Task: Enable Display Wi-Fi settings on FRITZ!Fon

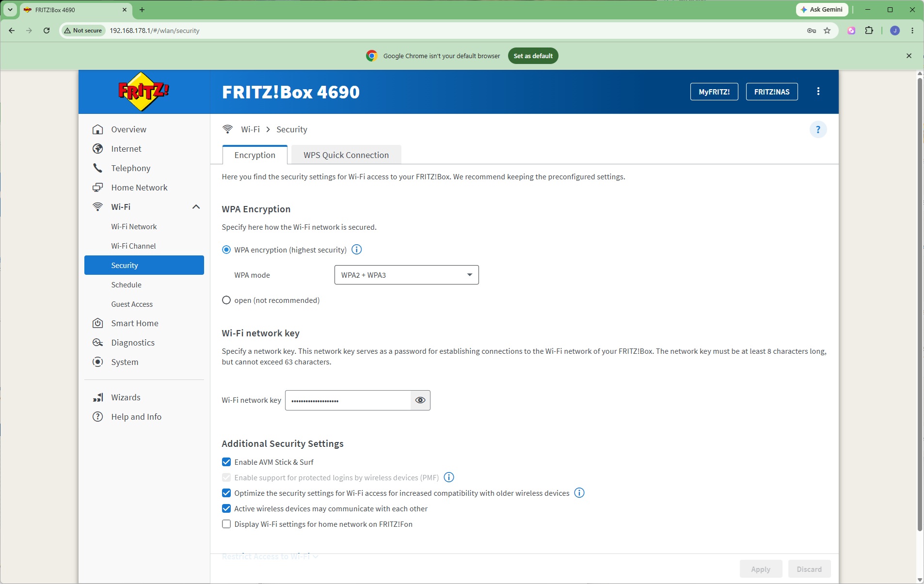Action: (x=226, y=524)
